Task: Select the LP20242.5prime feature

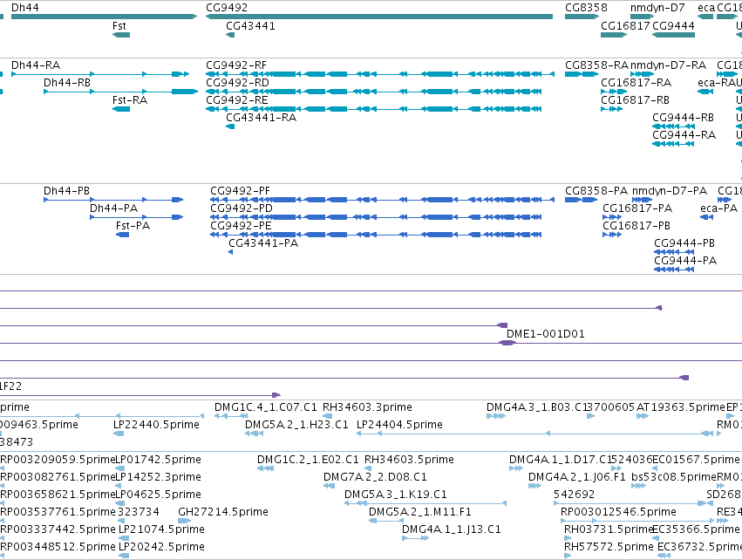Action: coord(124,556)
